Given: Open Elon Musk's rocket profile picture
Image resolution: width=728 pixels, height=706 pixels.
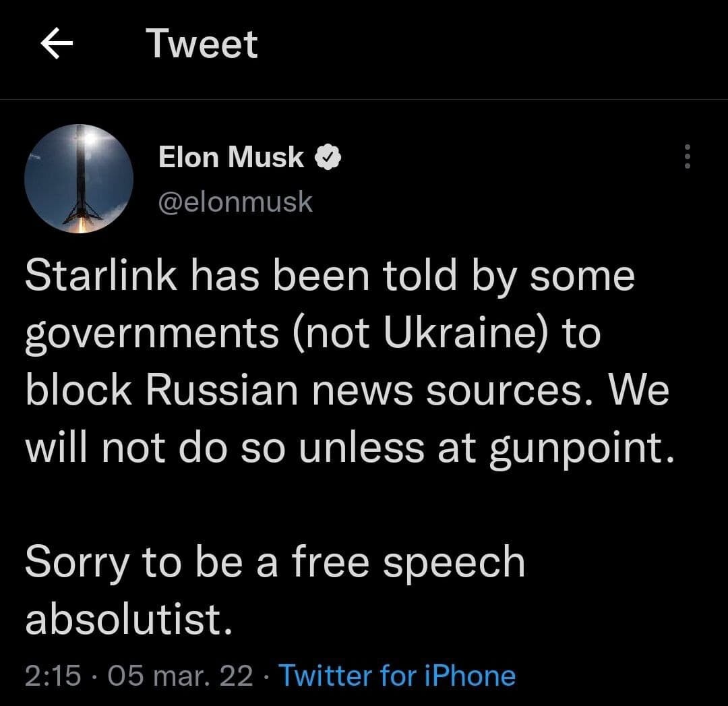Looking at the screenshot, I should [x=79, y=179].
